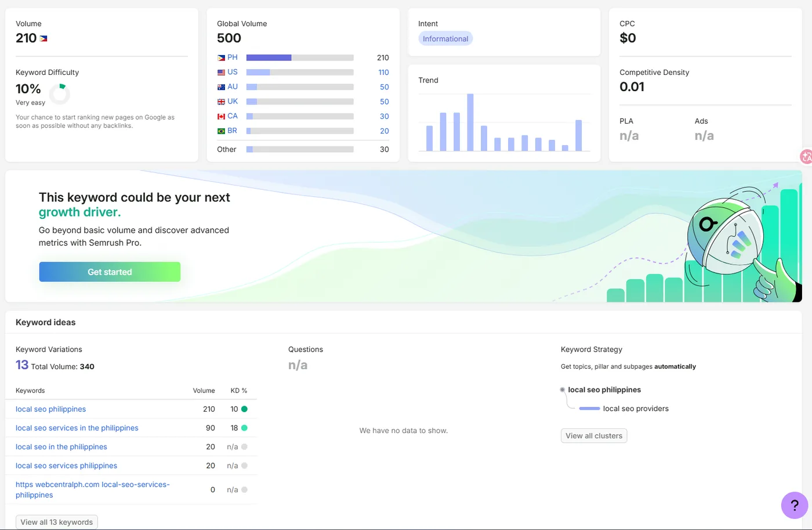Click the PLA n/a value
The width and height of the screenshot is (812, 530).
click(629, 136)
